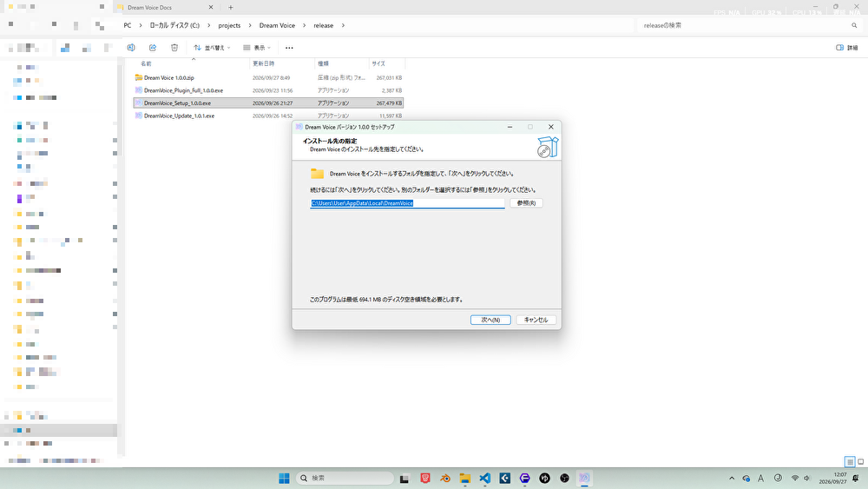Viewport: 868px width, 489px height.
Task: Navigate to ローカル ディスク (C:) in breadcrumb
Action: pyautogui.click(x=174, y=25)
